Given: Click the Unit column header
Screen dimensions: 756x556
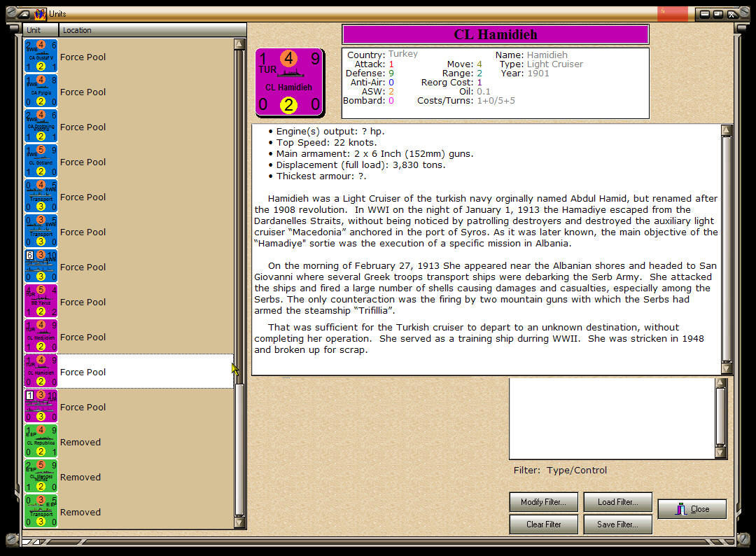Looking at the screenshot, I should click(41, 30).
